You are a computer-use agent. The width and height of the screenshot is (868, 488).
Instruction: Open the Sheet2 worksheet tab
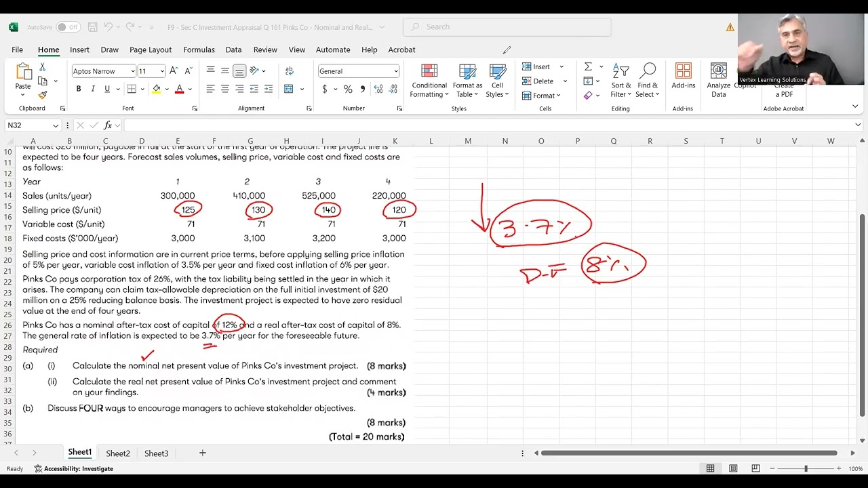117,453
